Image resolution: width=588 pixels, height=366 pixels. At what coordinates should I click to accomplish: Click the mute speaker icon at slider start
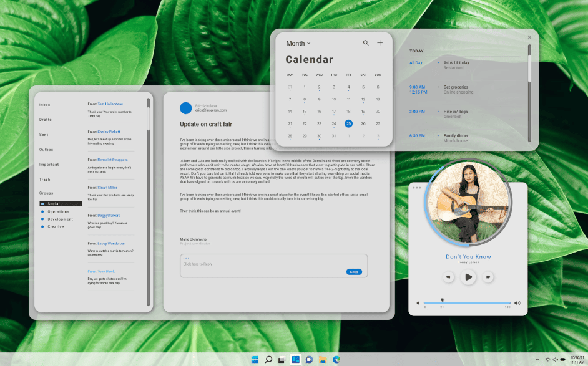point(418,303)
